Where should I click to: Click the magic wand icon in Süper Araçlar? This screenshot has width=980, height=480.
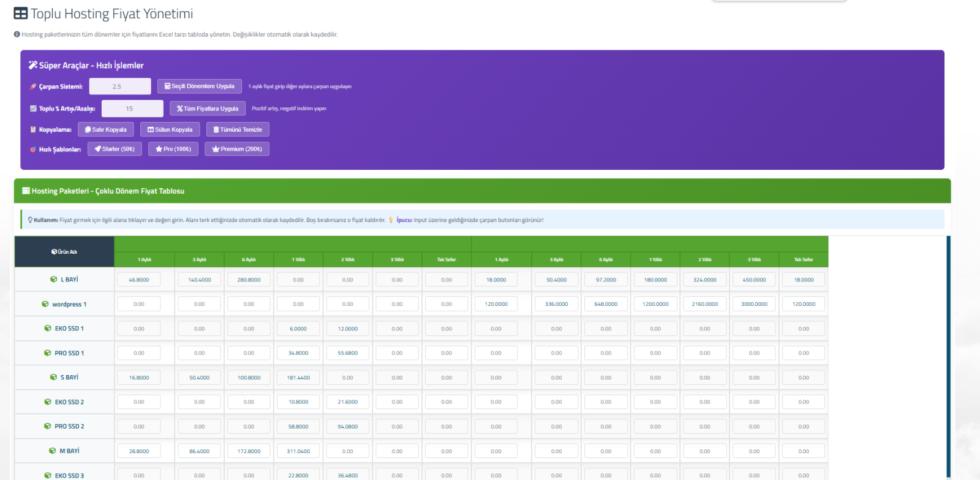click(33, 65)
